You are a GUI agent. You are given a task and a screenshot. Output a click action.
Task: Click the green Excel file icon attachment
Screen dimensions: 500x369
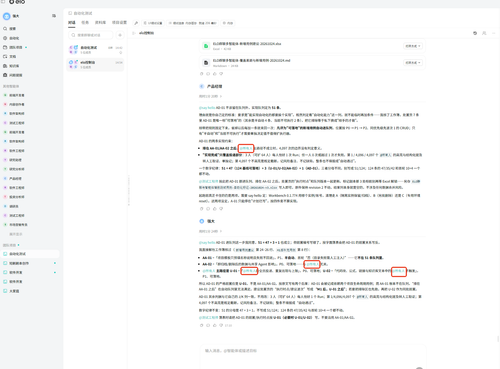pos(206,46)
